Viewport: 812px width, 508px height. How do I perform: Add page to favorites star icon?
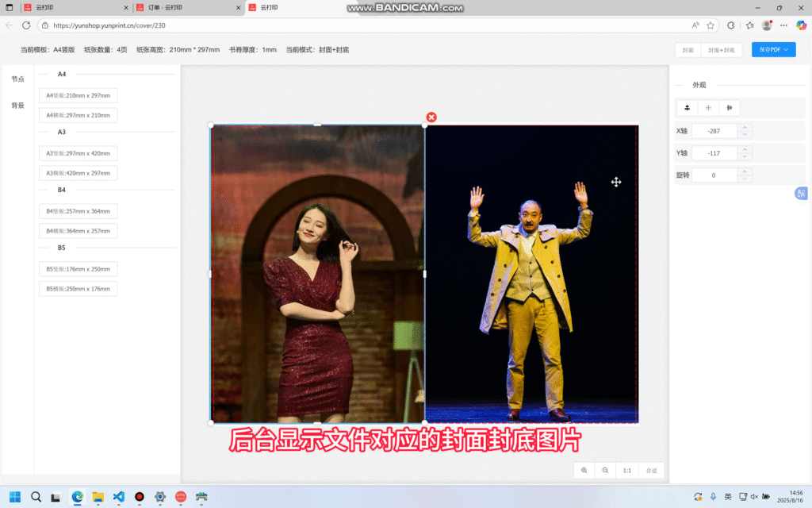(x=710, y=25)
